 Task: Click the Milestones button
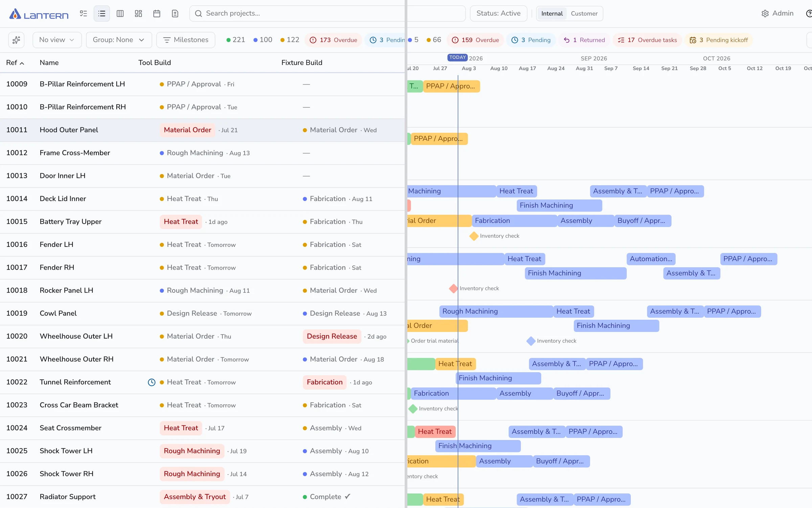(186, 40)
